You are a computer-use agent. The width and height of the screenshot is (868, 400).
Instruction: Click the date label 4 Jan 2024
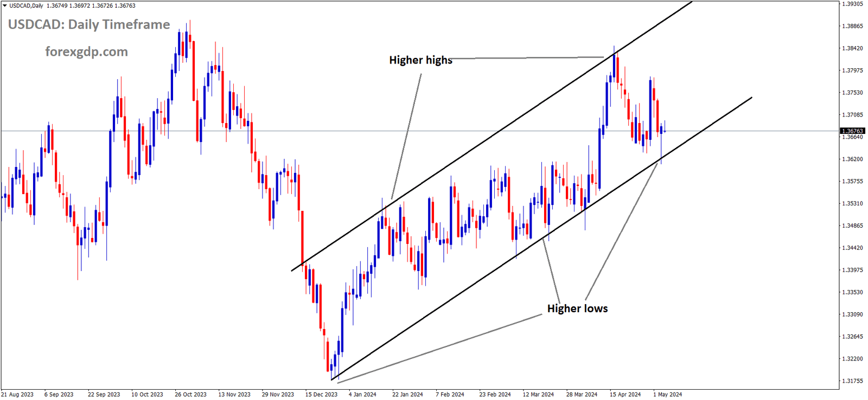pyautogui.click(x=362, y=395)
